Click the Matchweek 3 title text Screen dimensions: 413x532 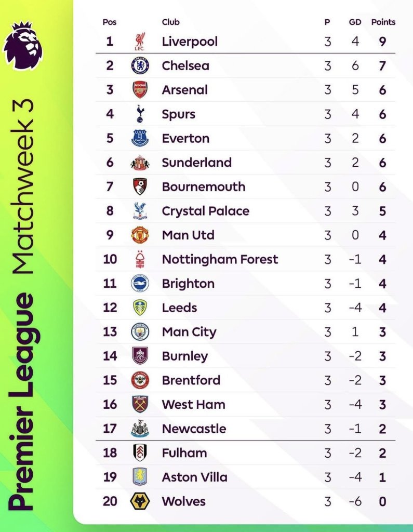23,187
